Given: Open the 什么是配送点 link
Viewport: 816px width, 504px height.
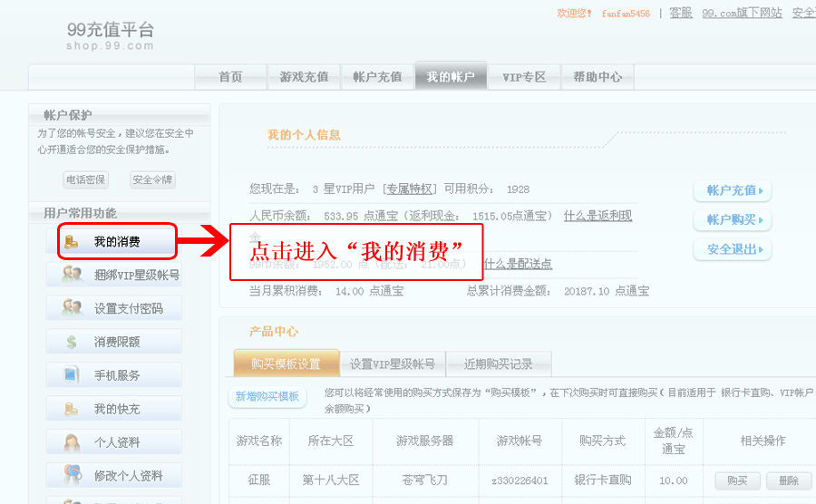Looking at the screenshot, I should [518, 264].
